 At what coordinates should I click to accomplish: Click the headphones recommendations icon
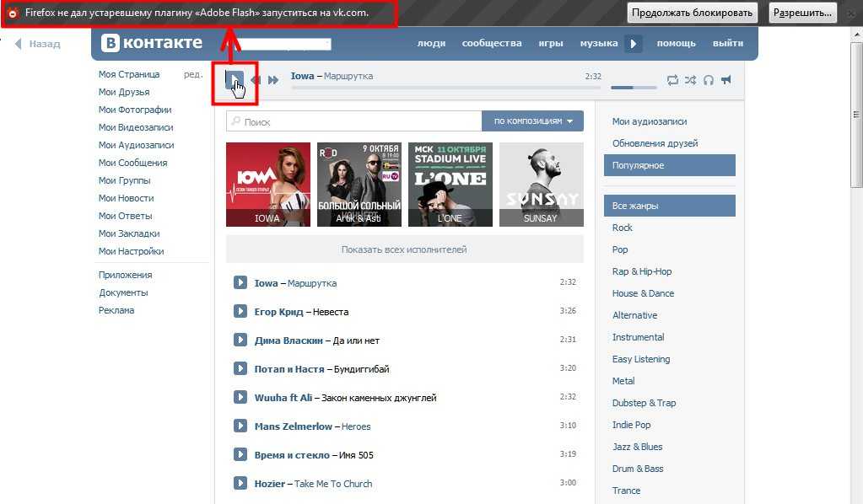[709, 80]
